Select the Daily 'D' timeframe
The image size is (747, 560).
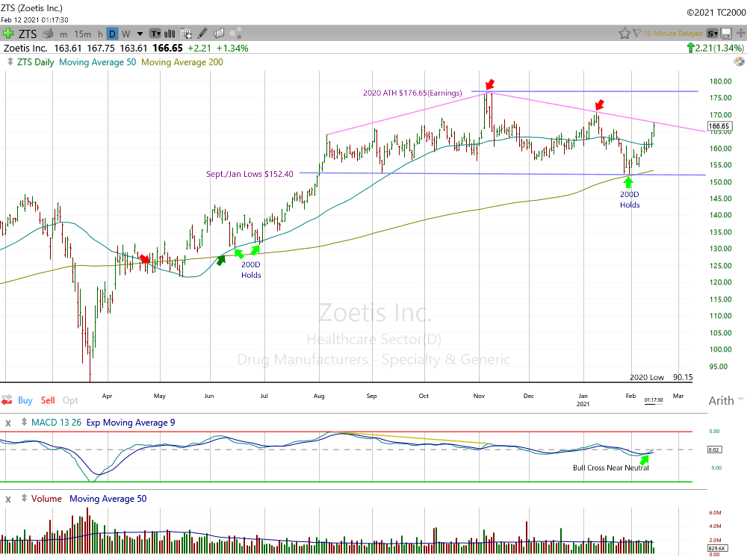(x=113, y=34)
